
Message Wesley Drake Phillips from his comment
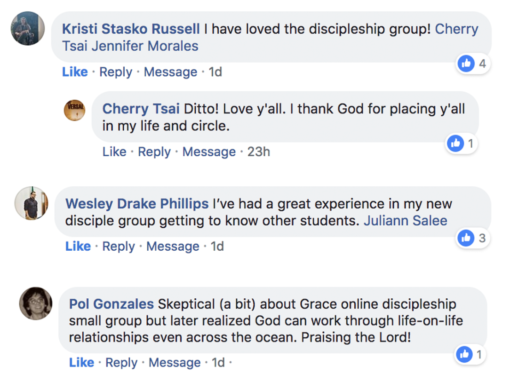coord(173,247)
